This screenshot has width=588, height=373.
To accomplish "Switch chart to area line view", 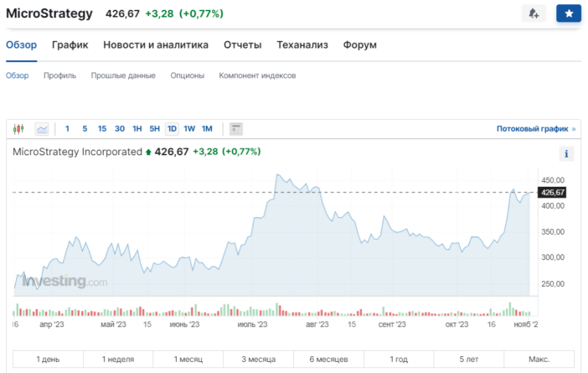I will click(42, 129).
